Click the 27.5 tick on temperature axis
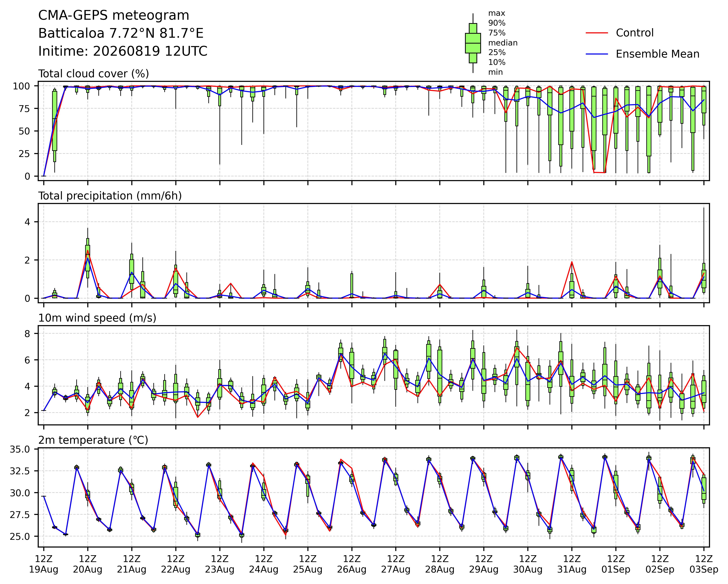Viewport: 728px width, 584px height. pos(20,515)
